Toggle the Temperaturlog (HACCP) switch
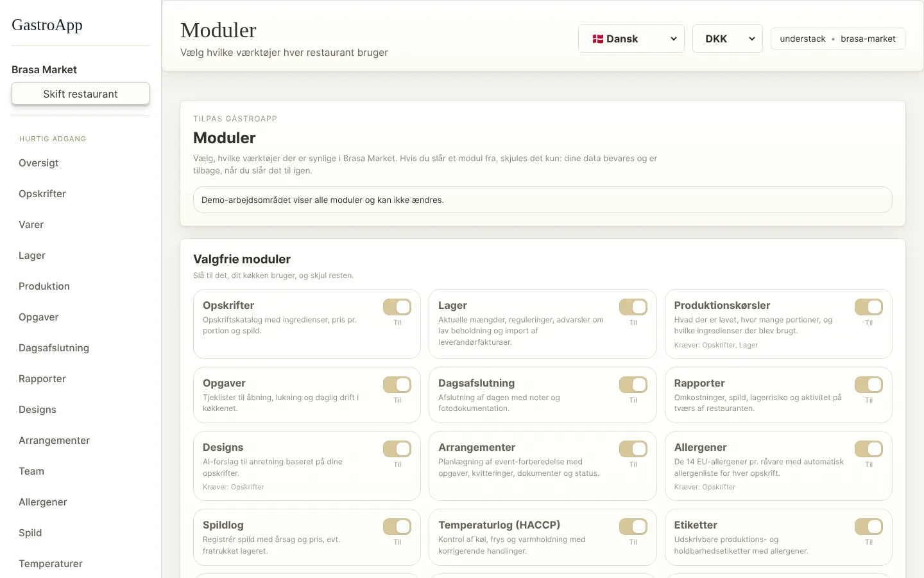924x578 pixels. pyautogui.click(x=633, y=527)
